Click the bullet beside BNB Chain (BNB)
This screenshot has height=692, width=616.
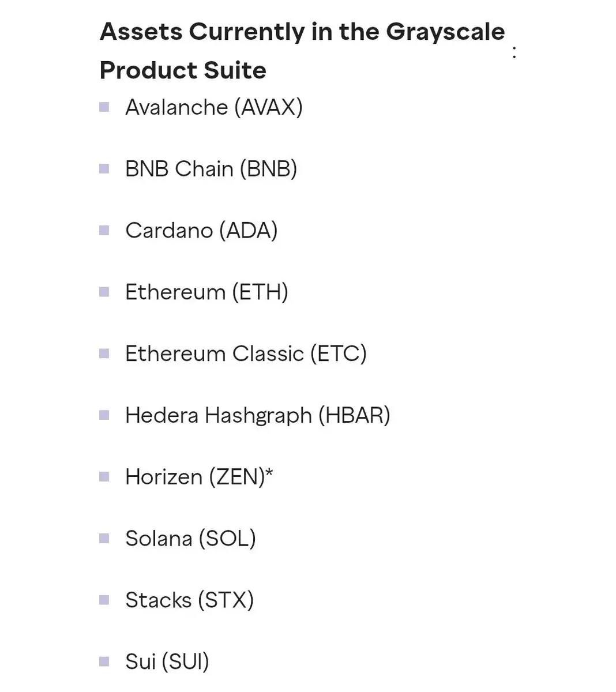point(104,168)
